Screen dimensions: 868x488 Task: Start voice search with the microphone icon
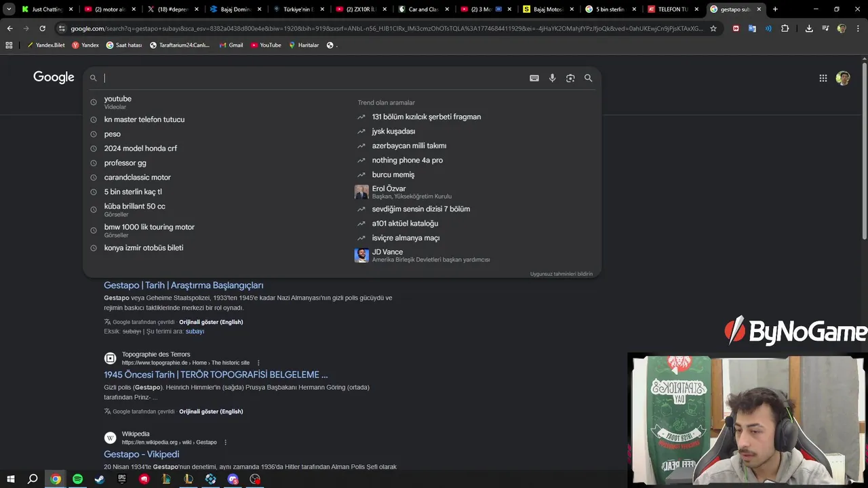[552, 78]
